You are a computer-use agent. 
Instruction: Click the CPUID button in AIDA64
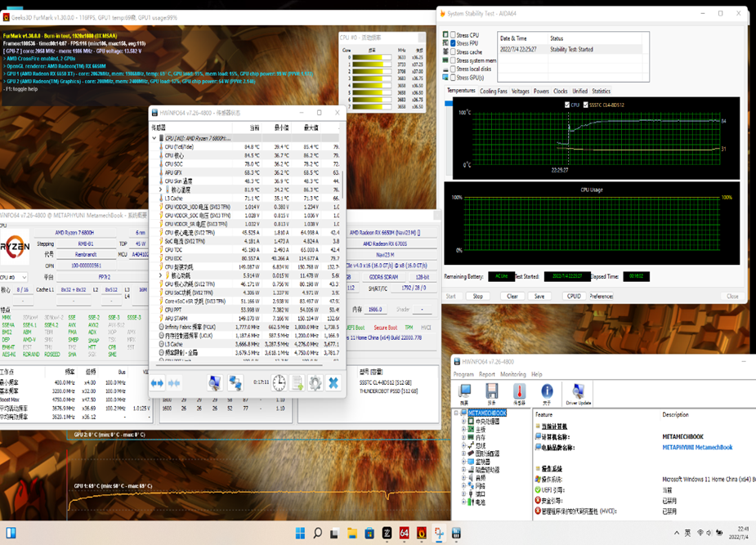pyautogui.click(x=574, y=297)
